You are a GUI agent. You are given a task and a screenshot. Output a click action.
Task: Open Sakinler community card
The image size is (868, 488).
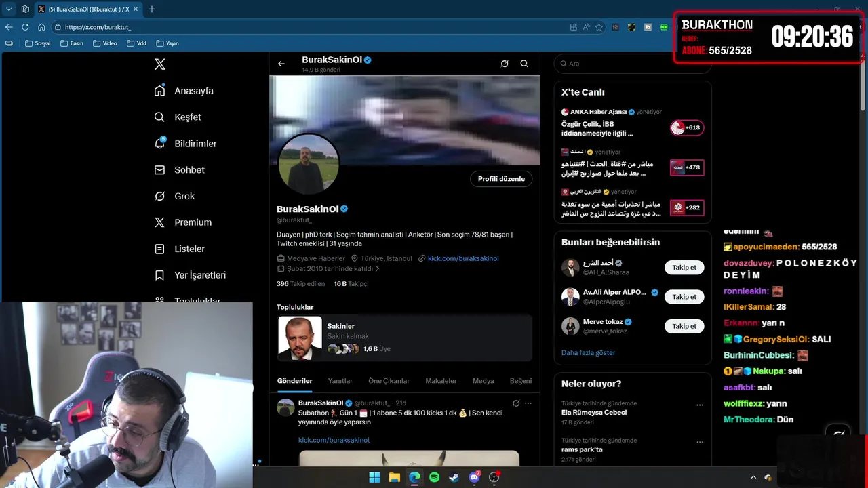(405, 338)
